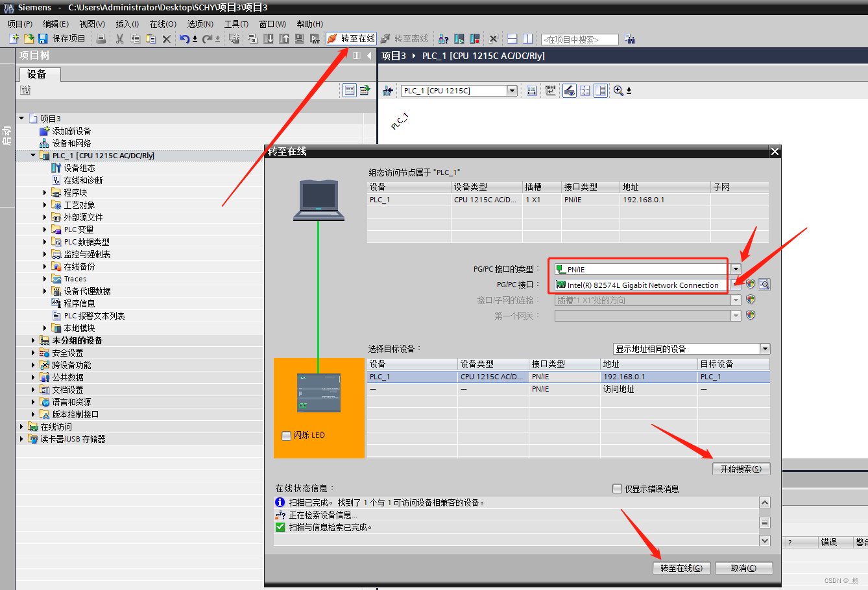Open 帮助(H) menu

pyautogui.click(x=310, y=24)
